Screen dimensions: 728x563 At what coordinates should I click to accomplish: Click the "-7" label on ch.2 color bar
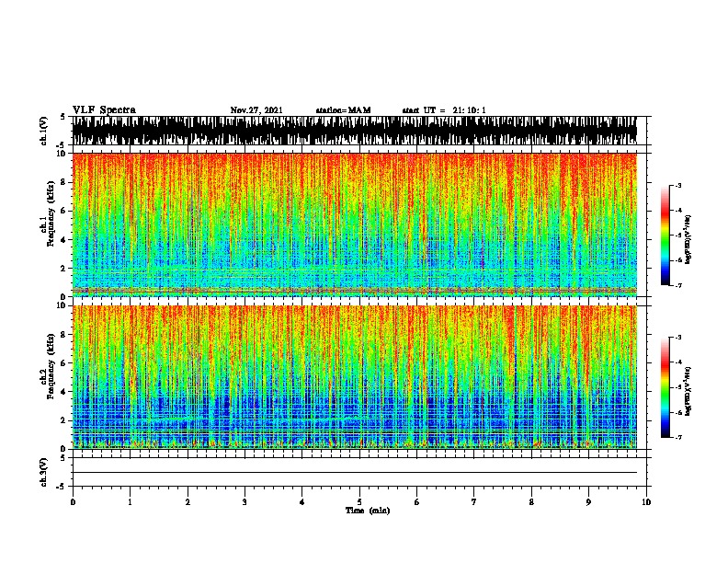678,437
